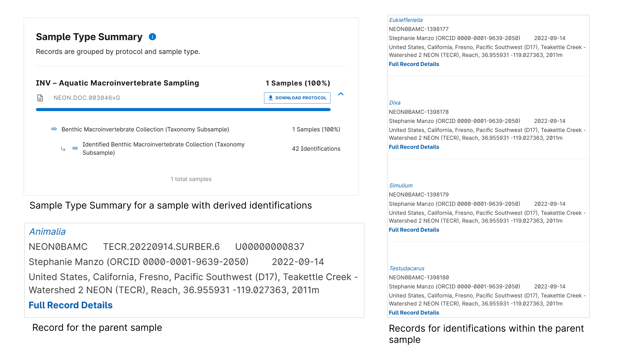Collapse the INV Aquatic Macroinvertebrate Sampling section

click(x=341, y=94)
